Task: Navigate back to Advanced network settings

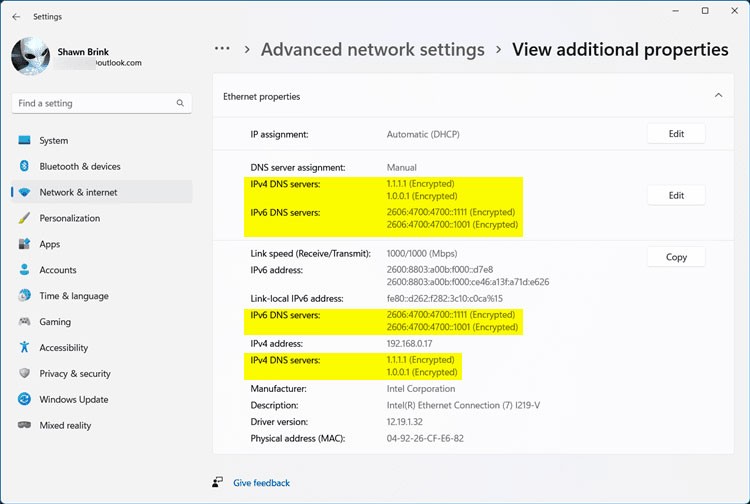Action: pyautogui.click(x=372, y=50)
